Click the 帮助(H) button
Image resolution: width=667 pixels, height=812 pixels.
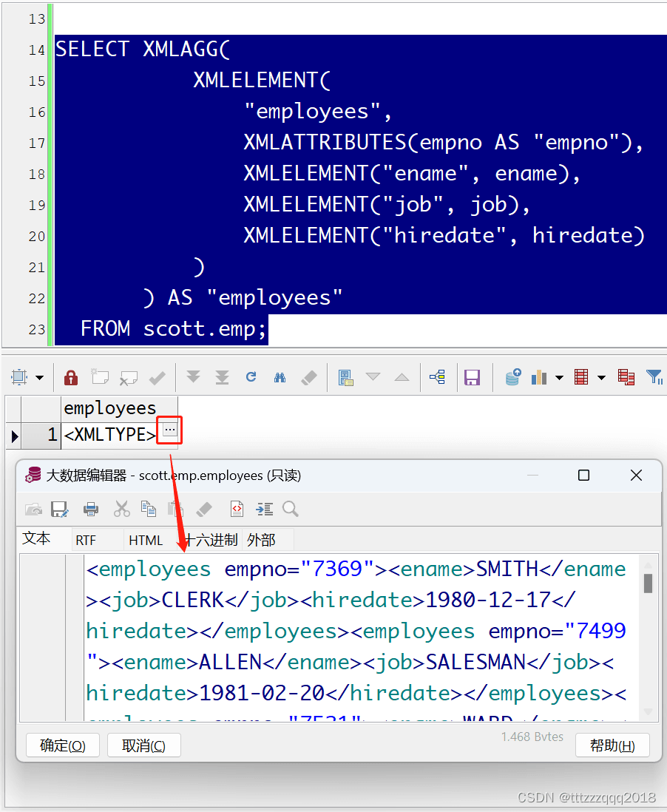[612, 745]
